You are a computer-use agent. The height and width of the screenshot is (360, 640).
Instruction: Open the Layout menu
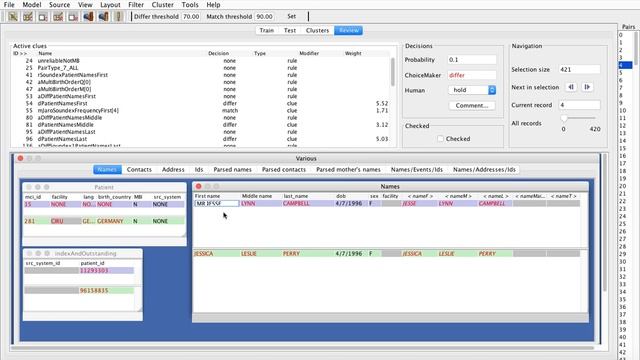110,5
